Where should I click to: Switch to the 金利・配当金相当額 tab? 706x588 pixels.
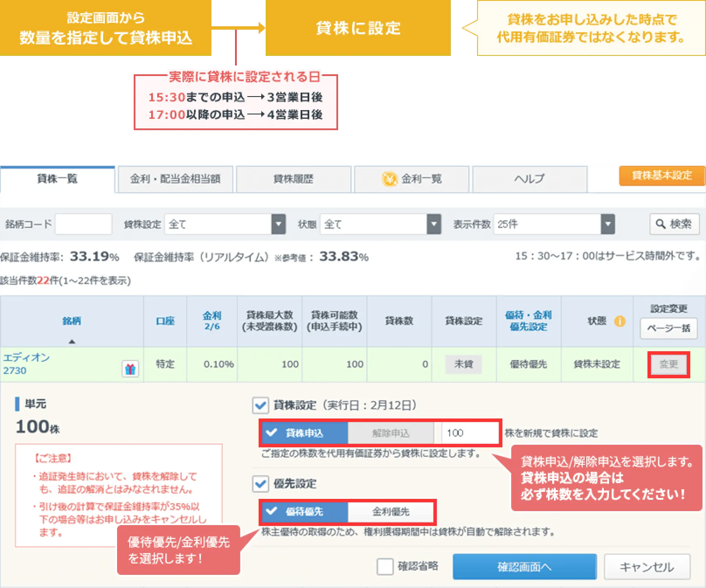(175, 179)
